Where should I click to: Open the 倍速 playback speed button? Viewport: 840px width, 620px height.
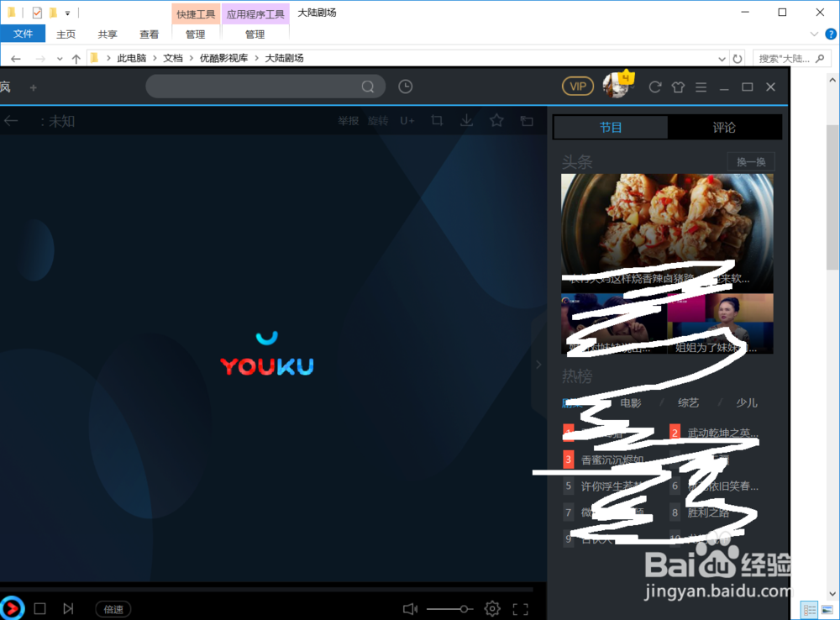pos(113,609)
